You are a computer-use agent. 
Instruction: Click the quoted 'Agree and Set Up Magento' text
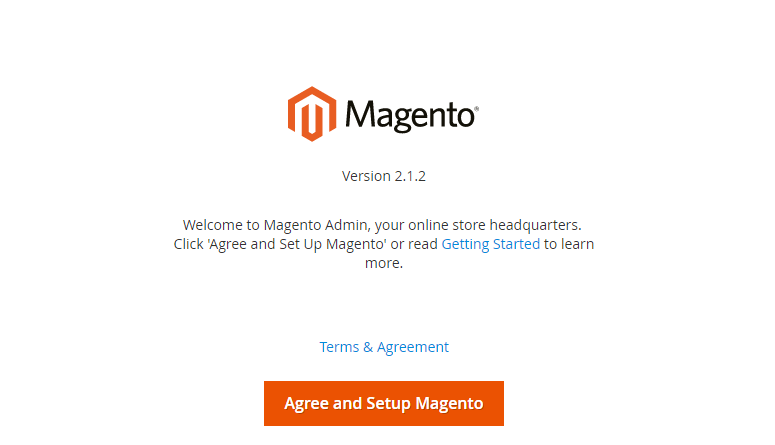[297, 244]
